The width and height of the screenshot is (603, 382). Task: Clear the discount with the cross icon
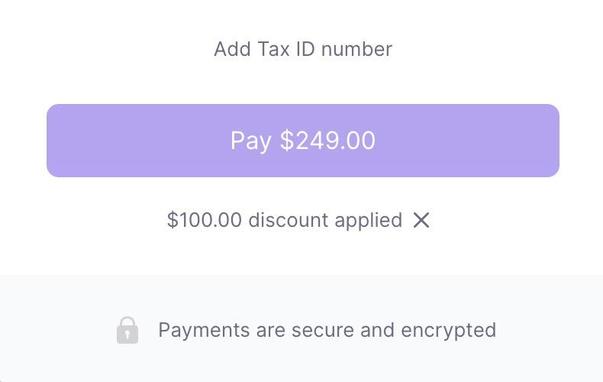[421, 220]
